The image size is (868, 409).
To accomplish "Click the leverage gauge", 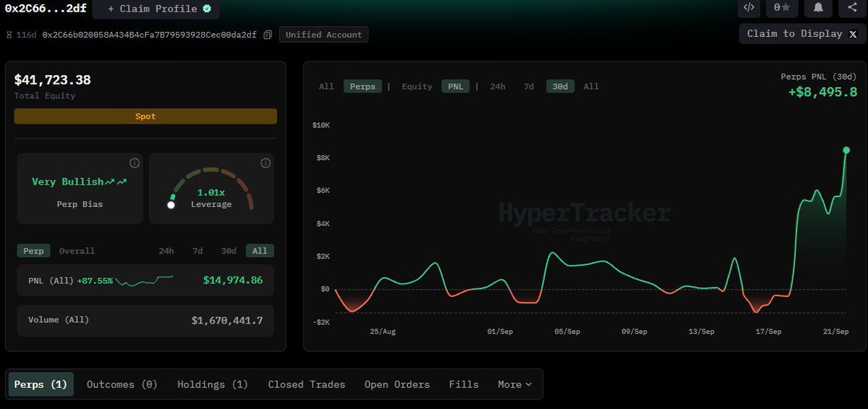I will (x=211, y=188).
